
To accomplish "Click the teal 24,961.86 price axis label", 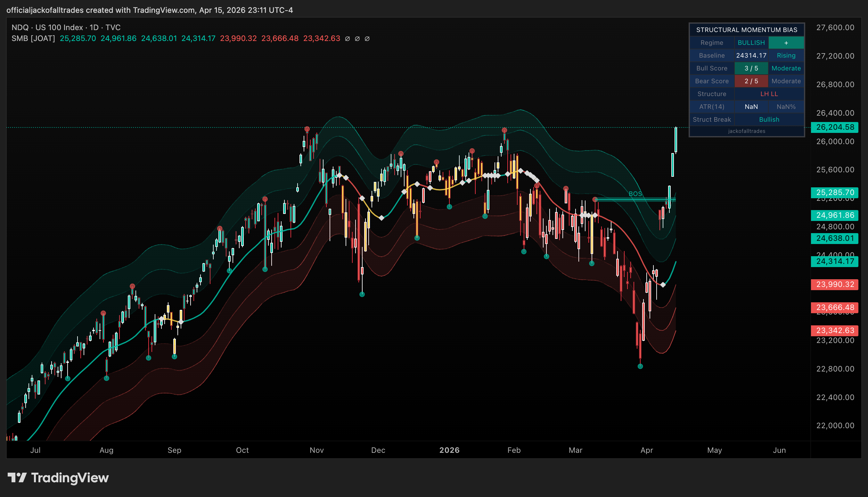I will click(x=835, y=215).
